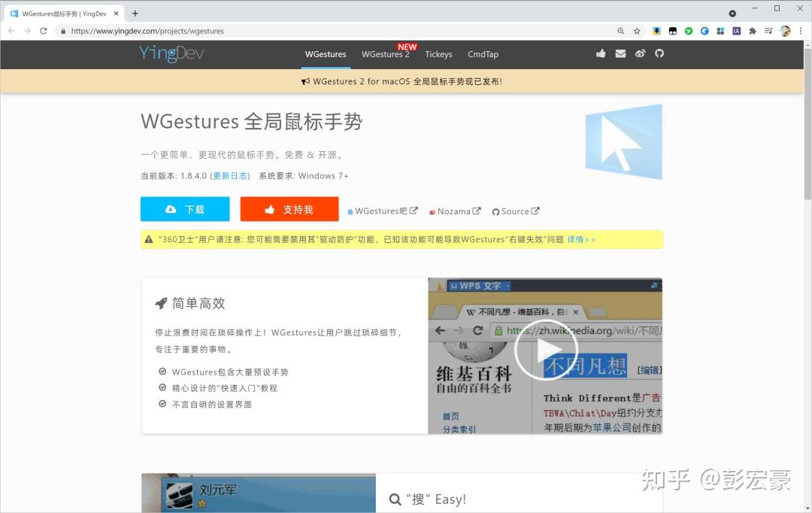
Task: Click the thumbs-up icon in the header
Action: tap(600, 53)
